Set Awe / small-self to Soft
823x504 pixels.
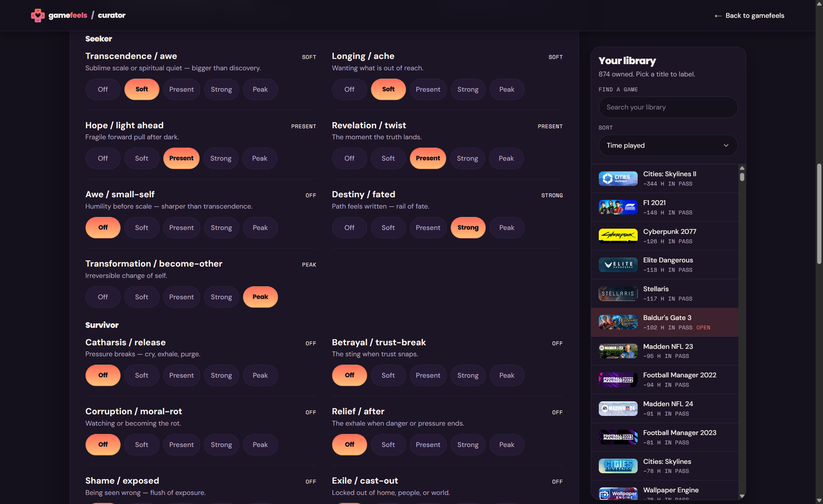point(142,227)
